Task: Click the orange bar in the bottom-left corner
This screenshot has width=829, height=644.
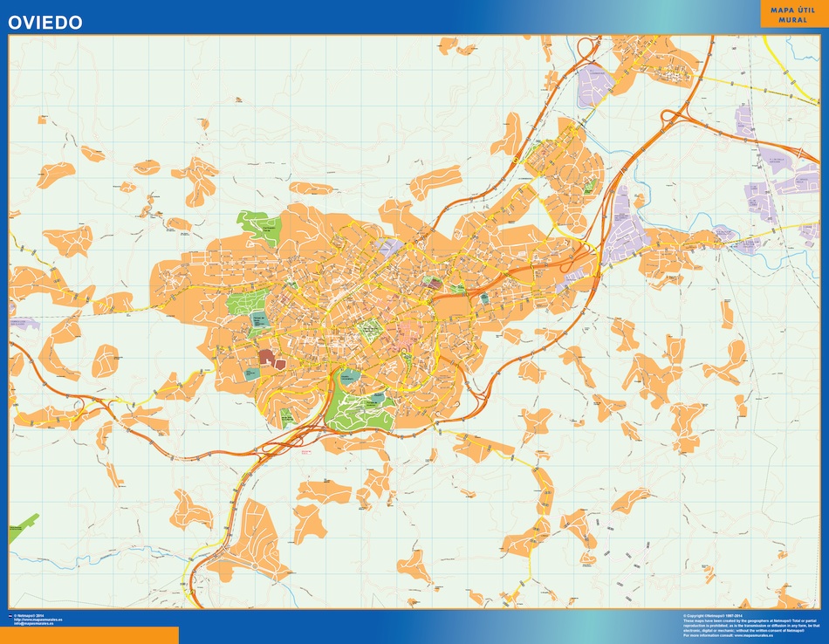Action: tap(89, 635)
